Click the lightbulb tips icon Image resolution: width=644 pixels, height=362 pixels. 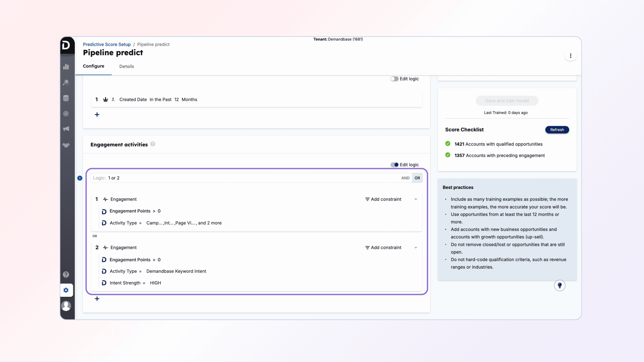[x=559, y=285]
